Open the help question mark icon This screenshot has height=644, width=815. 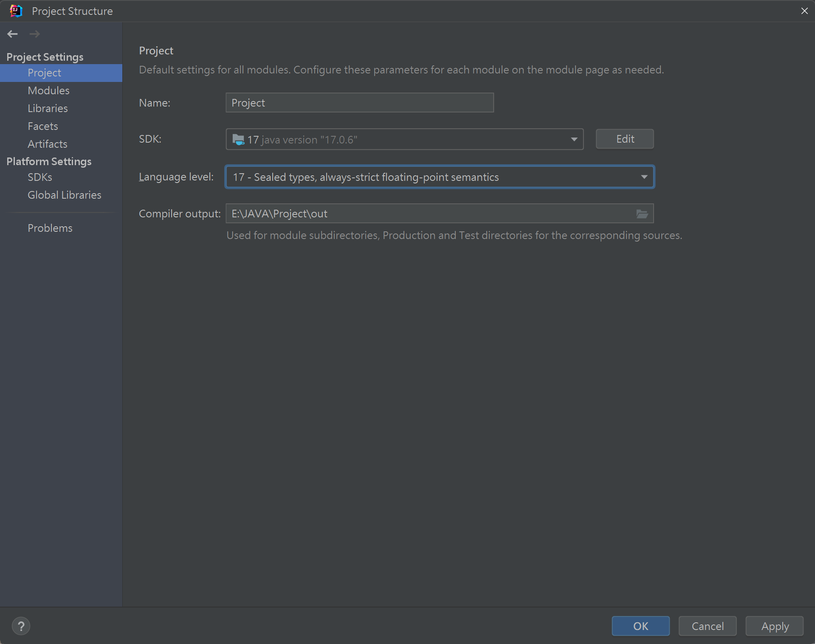click(x=21, y=626)
